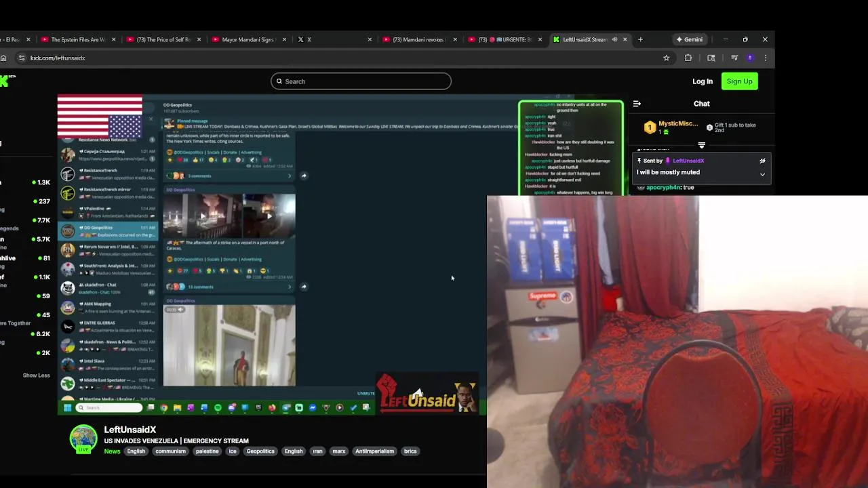Select DD Geopolitics chat in streamed Telegram
The height and width of the screenshot is (488, 868).
(x=108, y=231)
